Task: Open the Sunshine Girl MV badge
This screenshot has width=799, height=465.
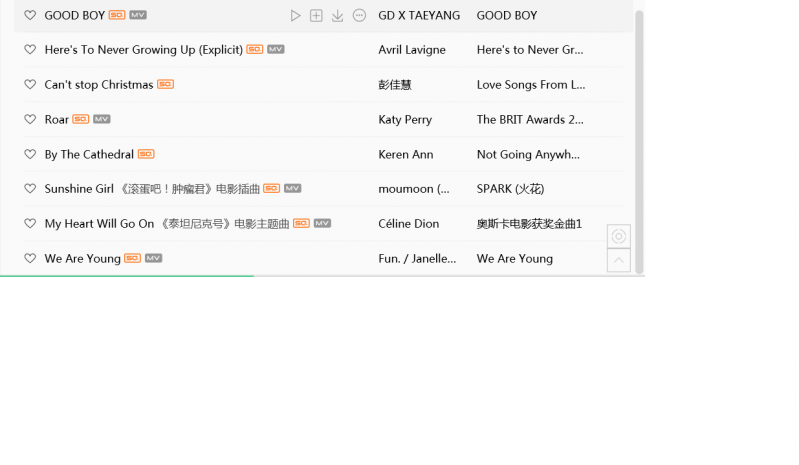Action: tap(292, 188)
